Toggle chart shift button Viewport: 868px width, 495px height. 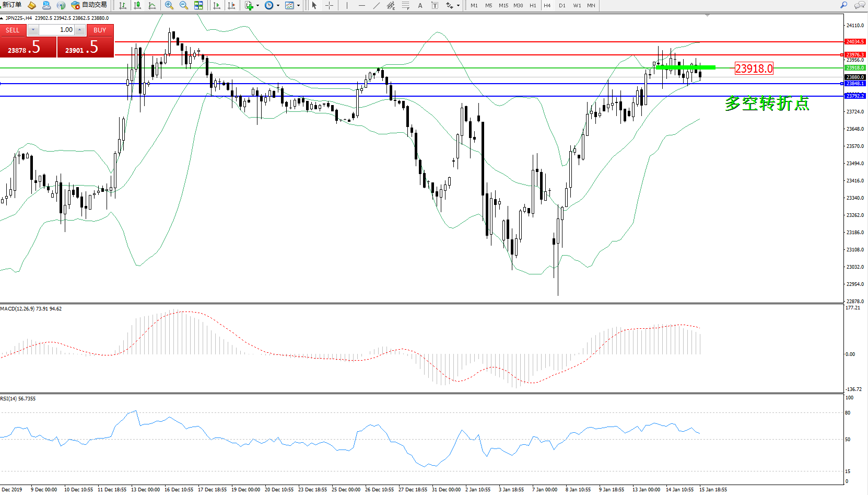(x=231, y=5)
